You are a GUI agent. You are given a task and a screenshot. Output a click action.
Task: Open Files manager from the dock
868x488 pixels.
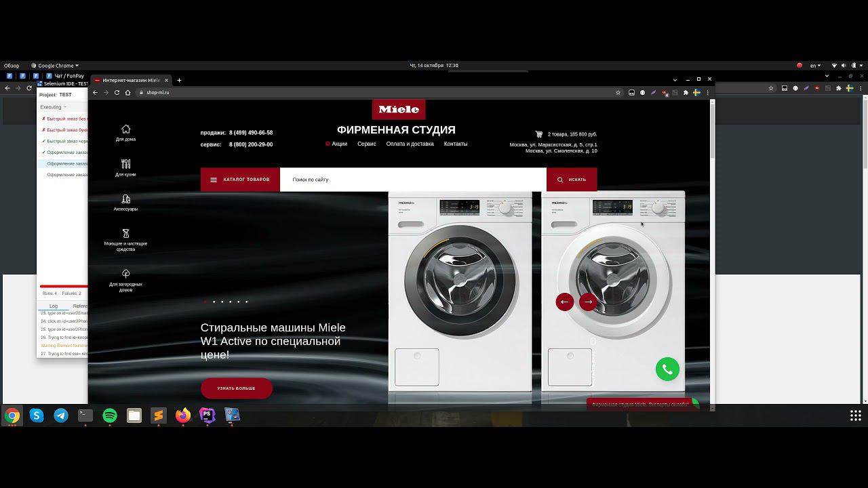click(x=134, y=415)
